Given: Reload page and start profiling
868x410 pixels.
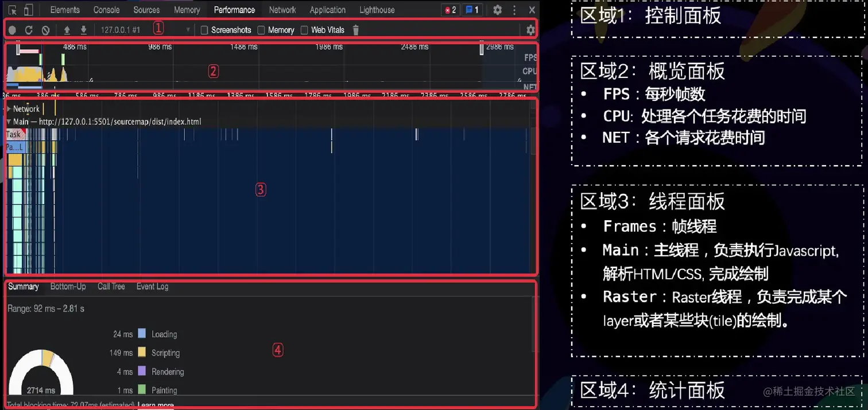Looking at the screenshot, I should click(28, 30).
